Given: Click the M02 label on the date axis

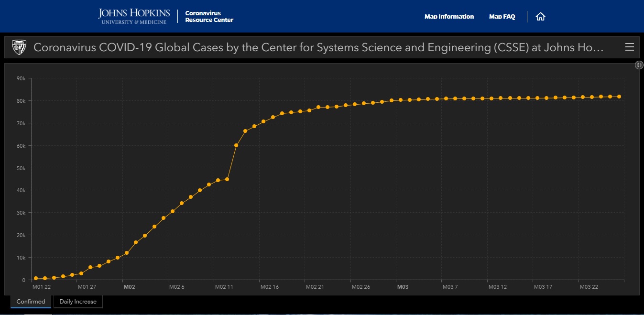Looking at the screenshot, I should click(129, 287).
